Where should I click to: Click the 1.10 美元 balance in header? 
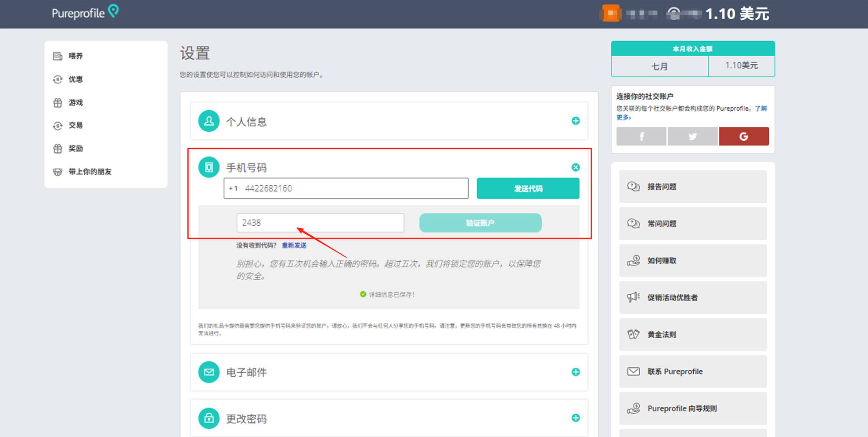coord(737,14)
